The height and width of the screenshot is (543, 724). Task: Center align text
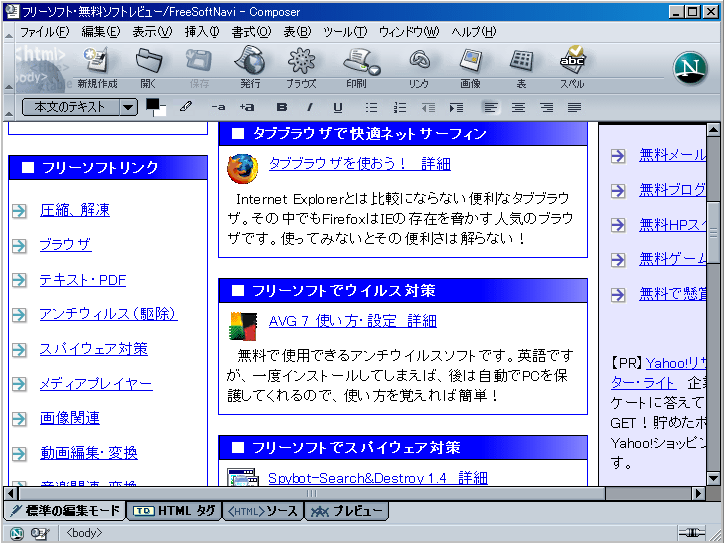tap(519, 108)
